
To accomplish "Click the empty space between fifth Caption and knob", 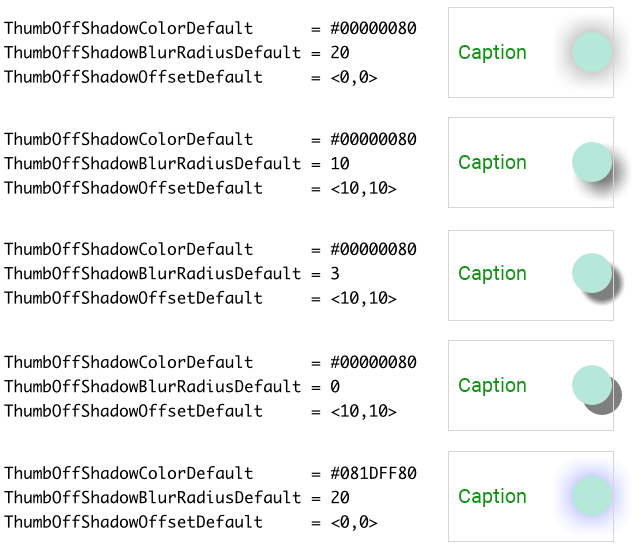I will click(549, 496).
